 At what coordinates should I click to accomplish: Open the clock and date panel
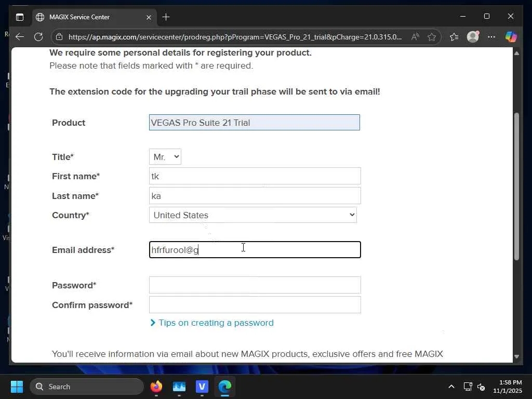[507, 387]
